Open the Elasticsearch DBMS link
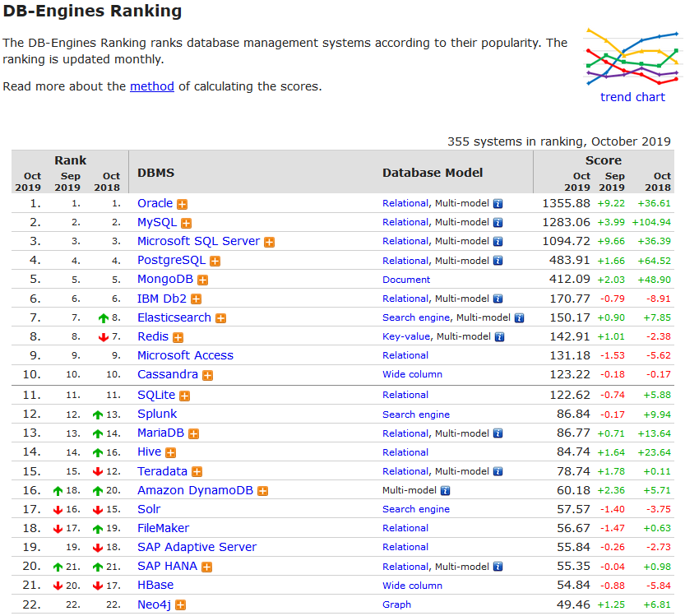The width and height of the screenshot is (685, 616). pos(174,317)
